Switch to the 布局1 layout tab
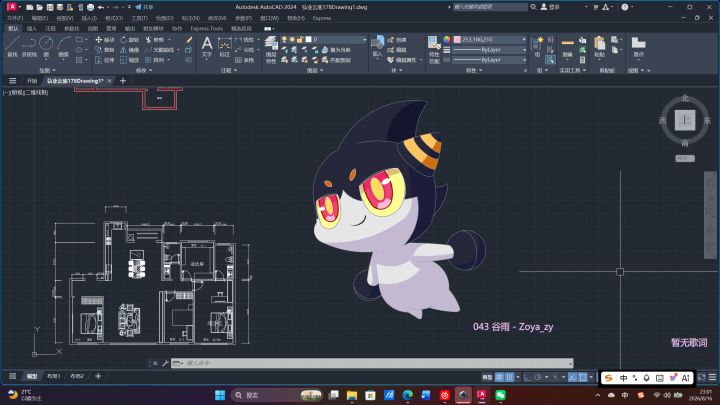 tap(54, 377)
